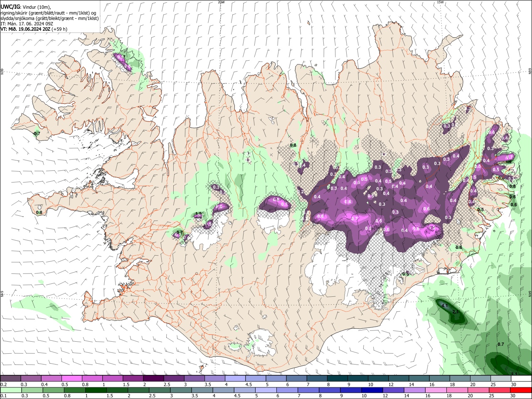Click the '4.1' rain value offshore southeast
Screen dimensions: 532x399
click(444, 305)
